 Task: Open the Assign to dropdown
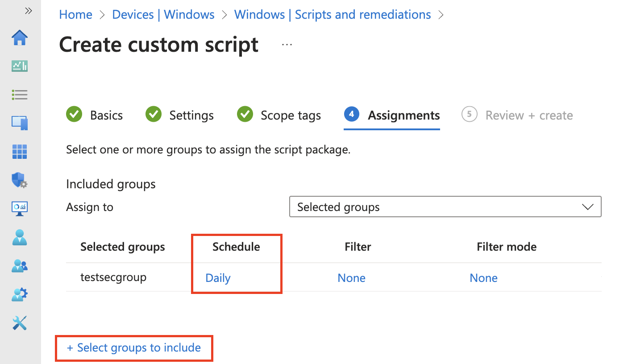[x=445, y=207]
